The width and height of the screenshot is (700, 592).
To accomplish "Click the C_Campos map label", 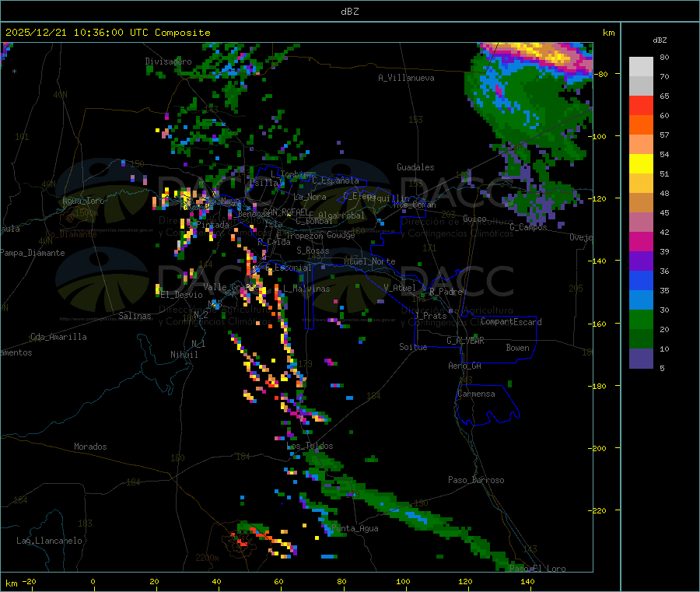I will [x=529, y=227].
